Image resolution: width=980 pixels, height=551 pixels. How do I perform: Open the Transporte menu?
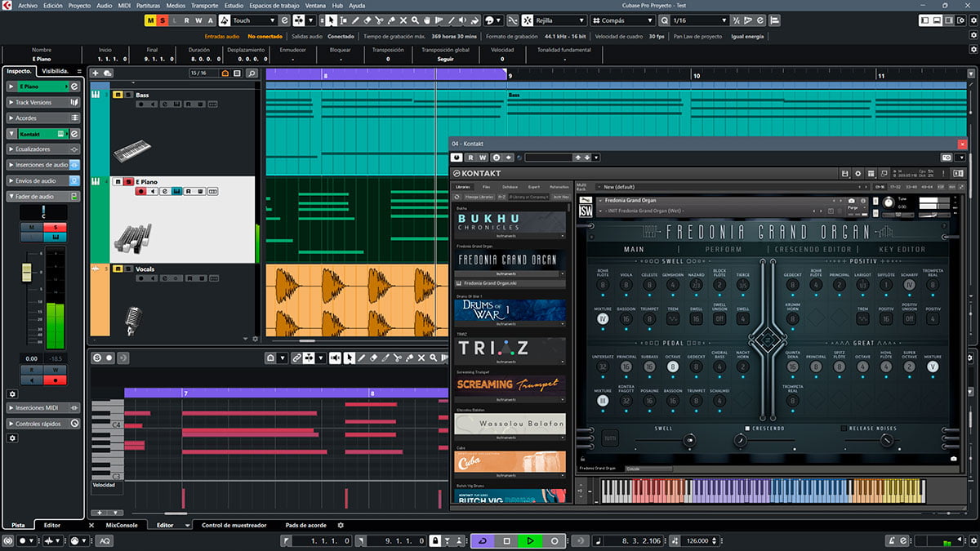(x=204, y=5)
